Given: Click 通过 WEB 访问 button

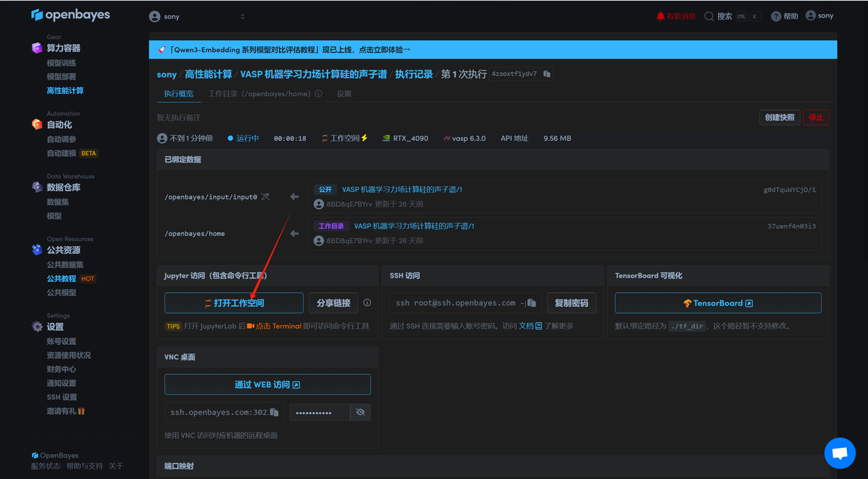Looking at the screenshot, I should (268, 384).
